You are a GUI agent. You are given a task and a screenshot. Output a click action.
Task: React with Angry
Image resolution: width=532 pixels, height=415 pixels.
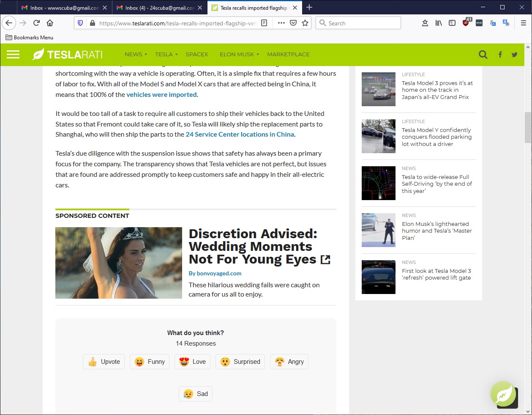289,362
